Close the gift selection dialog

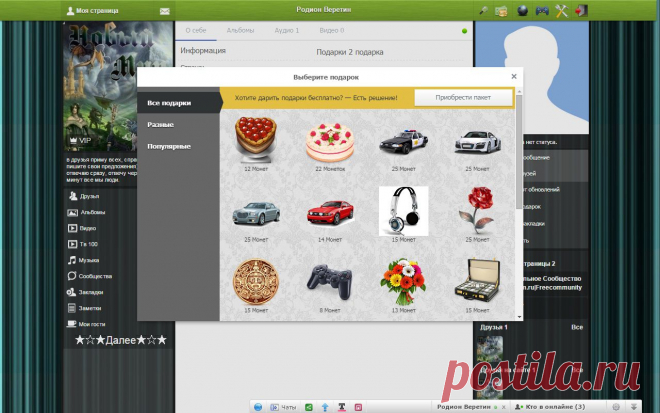514,76
